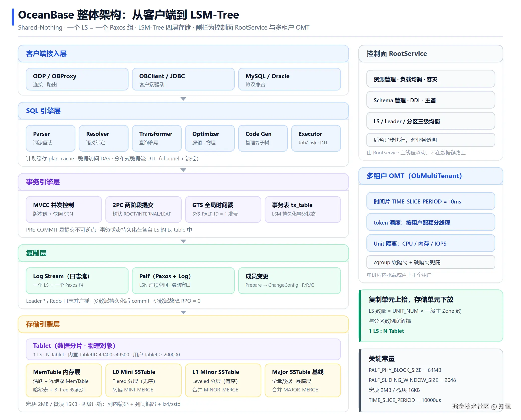Click the MVCC 并发控制 card
The width and height of the screenshot is (521, 420).
coord(64,209)
